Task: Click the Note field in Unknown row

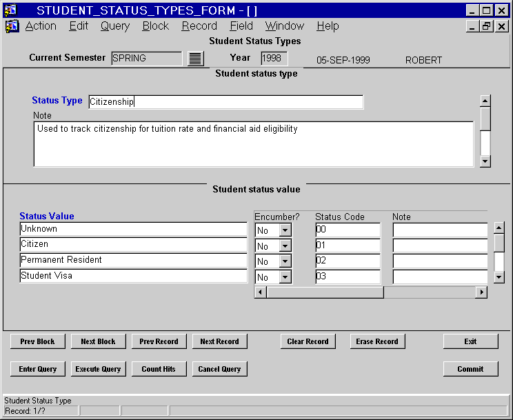Action: pyautogui.click(x=440, y=230)
